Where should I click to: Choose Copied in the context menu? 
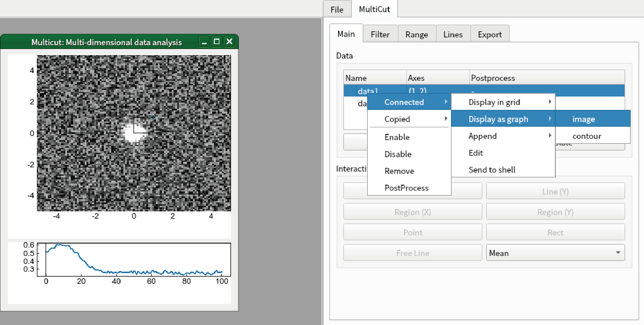pos(409,119)
